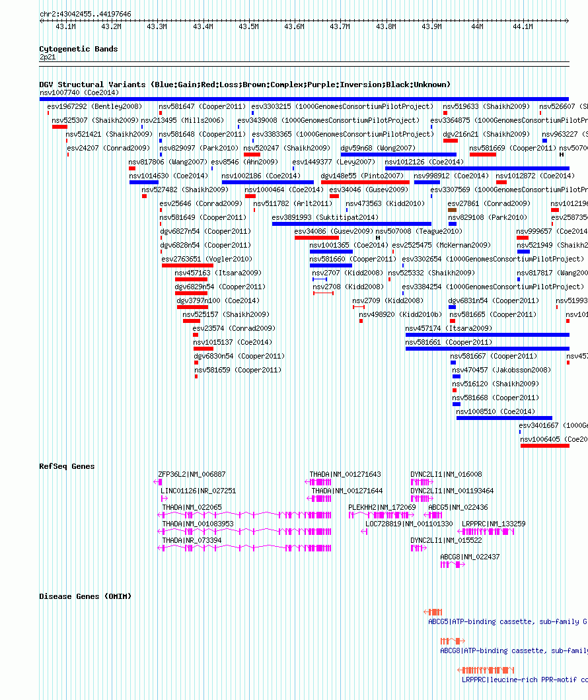Open gene ZFP36L2|NM_006887

coord(192,475)
